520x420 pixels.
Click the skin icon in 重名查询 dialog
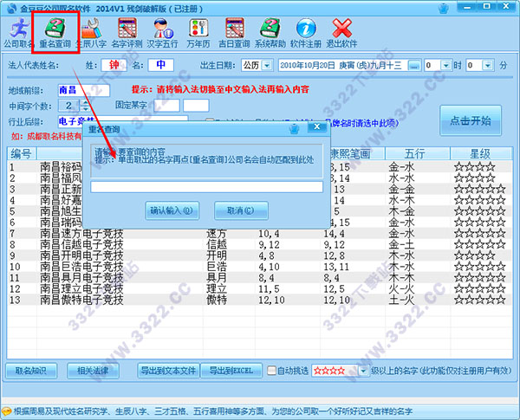[294, 129]
